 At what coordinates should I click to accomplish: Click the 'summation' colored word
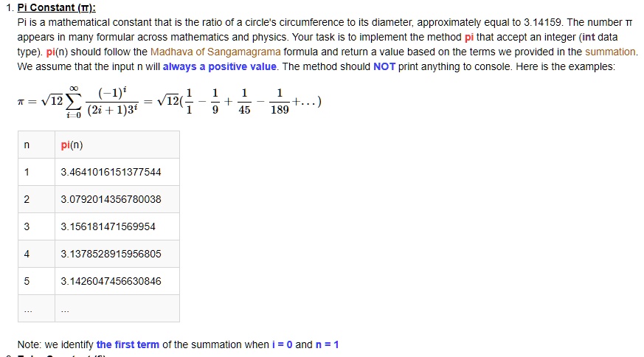click(610, 52)
